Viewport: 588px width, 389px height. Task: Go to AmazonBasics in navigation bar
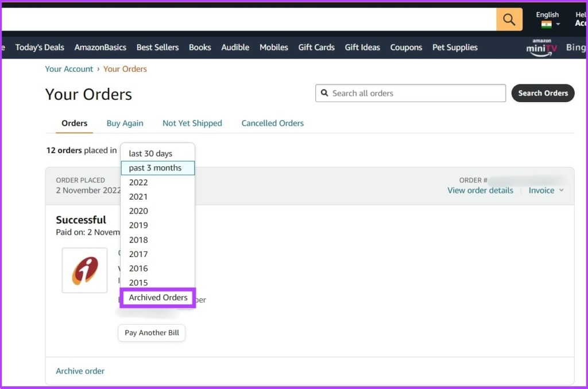[100, 48]
